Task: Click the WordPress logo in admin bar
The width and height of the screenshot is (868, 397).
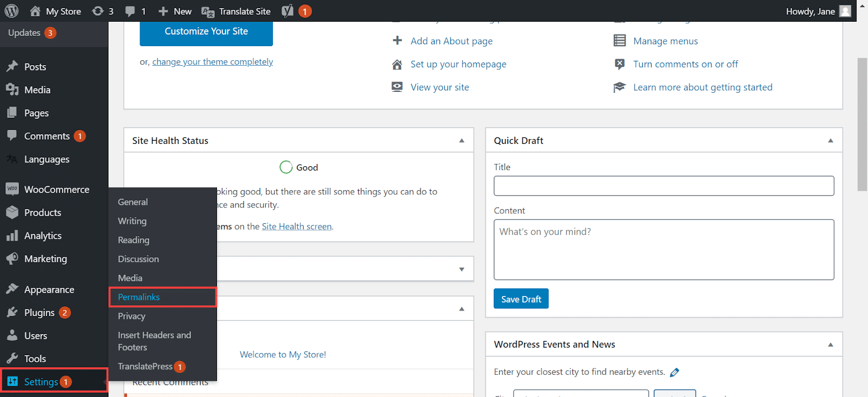Action: 11,11
